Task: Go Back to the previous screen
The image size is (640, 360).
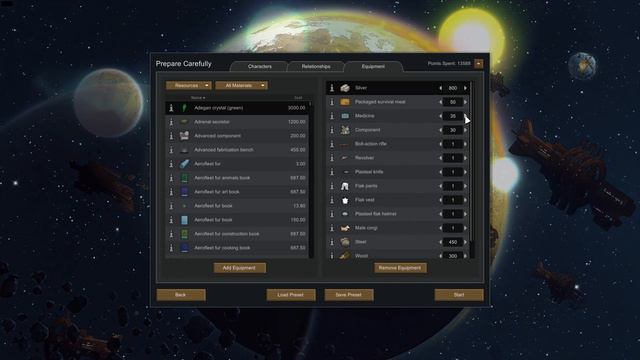Action: coord(181,295)
